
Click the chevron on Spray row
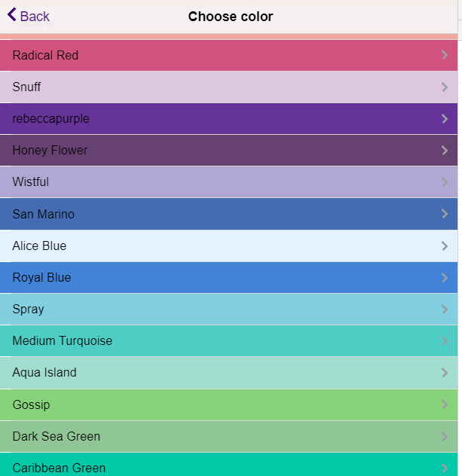pos(445,309)
